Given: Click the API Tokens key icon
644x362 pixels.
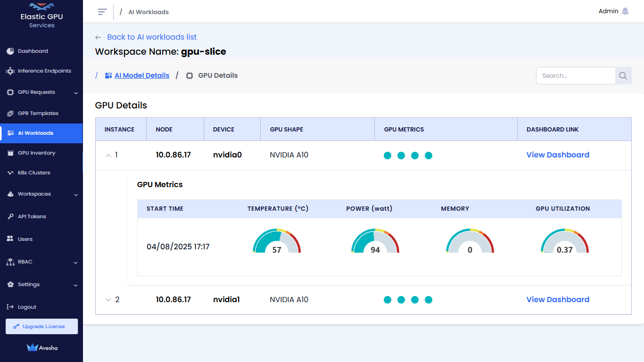Looking at the screenshot, I should [10, 217].
